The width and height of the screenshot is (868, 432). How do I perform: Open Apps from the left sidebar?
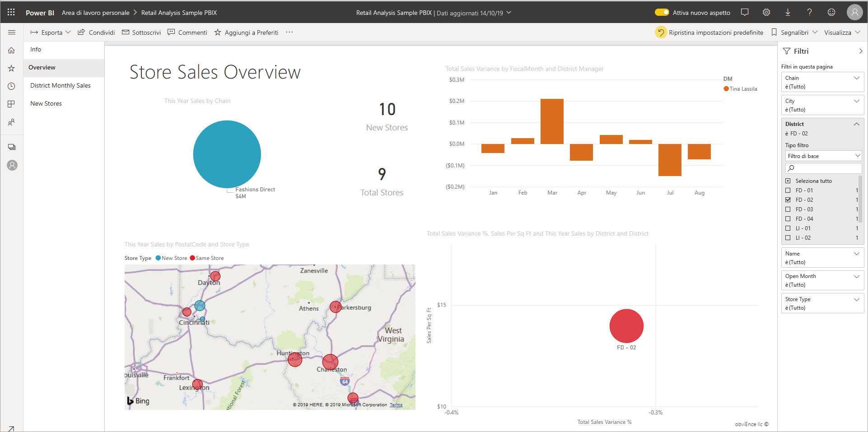(11, 104)
